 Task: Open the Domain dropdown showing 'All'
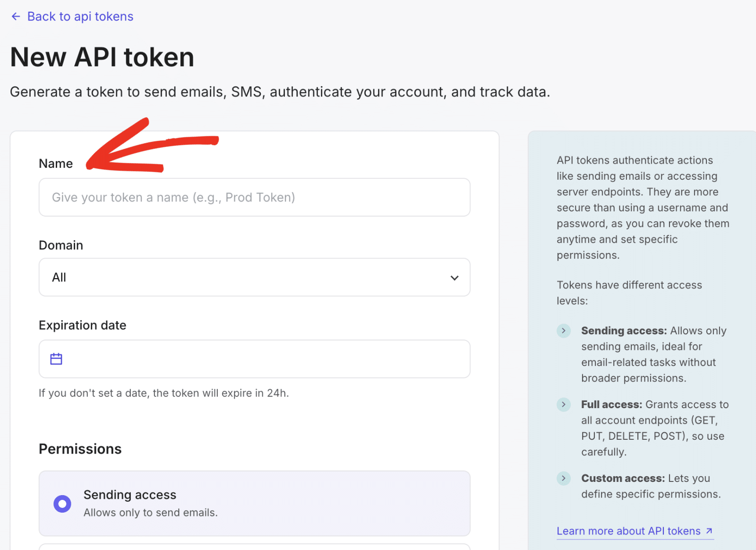click(x=246, y=277)
